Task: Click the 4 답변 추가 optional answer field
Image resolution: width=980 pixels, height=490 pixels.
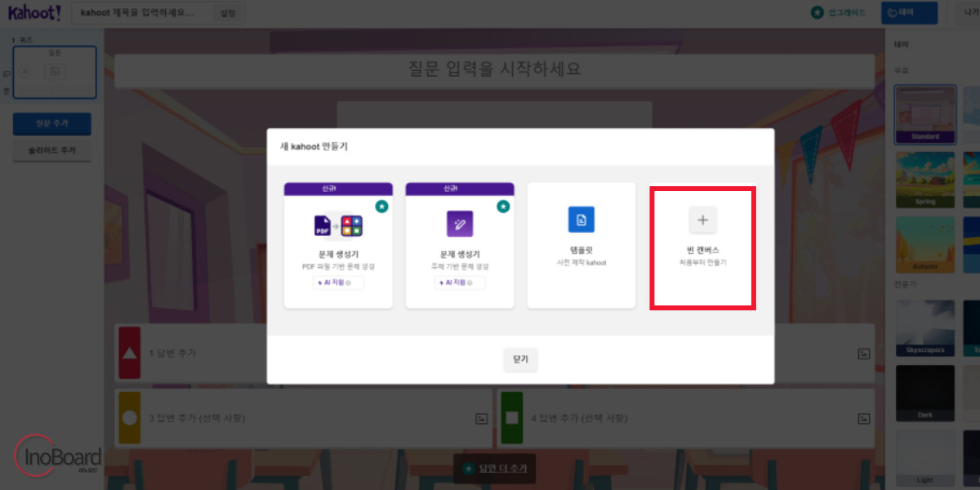Action: (x=686, y=417)
